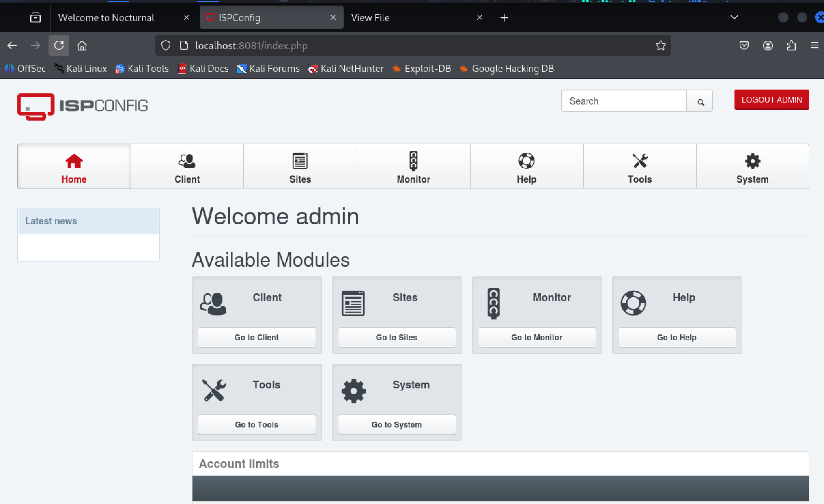
Task: Open the Kali Forums bookmark
Action: click(268, 68)
